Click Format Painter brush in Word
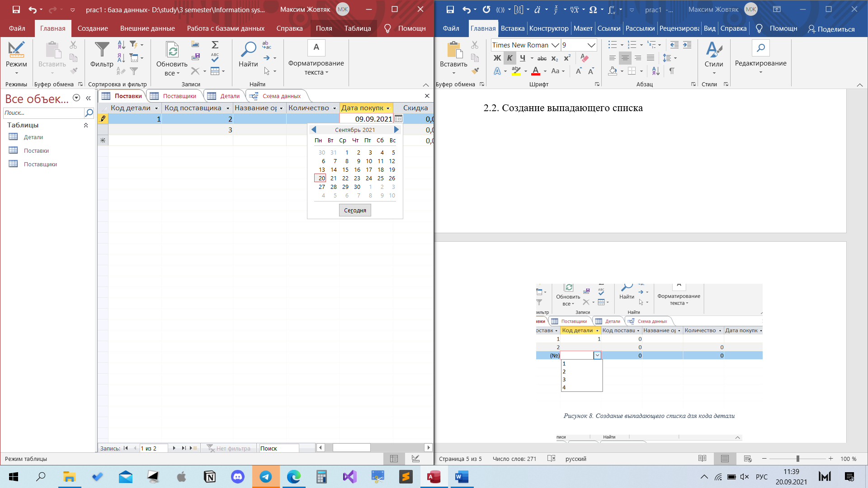Image resolution: width=868 pixels, height=488 pixels. pyautogui.click(x=475, y=71)
